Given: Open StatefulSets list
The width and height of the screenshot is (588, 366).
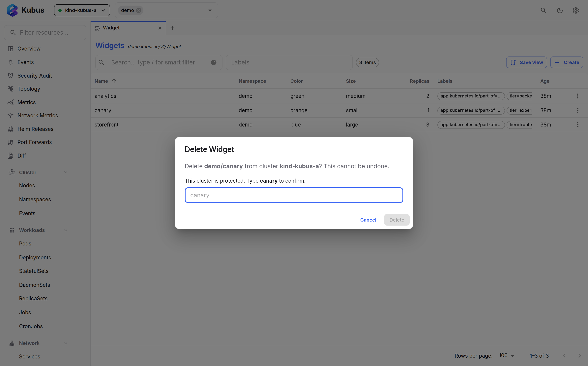Looking at the screenshot, I should point(34,271).
